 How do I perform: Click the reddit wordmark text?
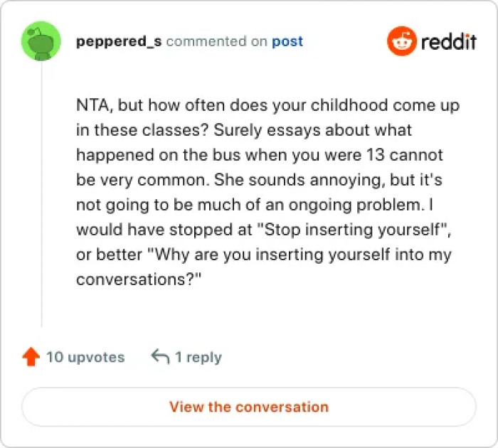448,42
